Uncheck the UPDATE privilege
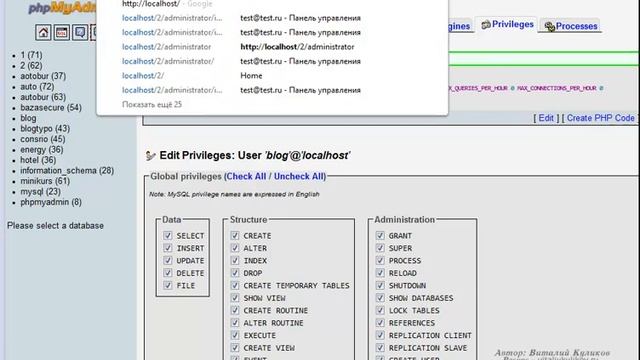This screenshot has height=360, width=640. 168,260
